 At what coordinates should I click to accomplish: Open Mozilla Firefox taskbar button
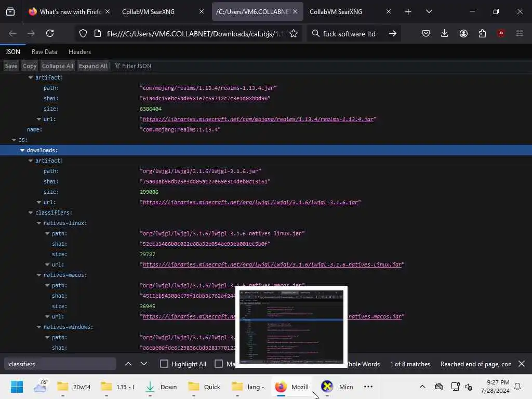click(x=291, y=387)
